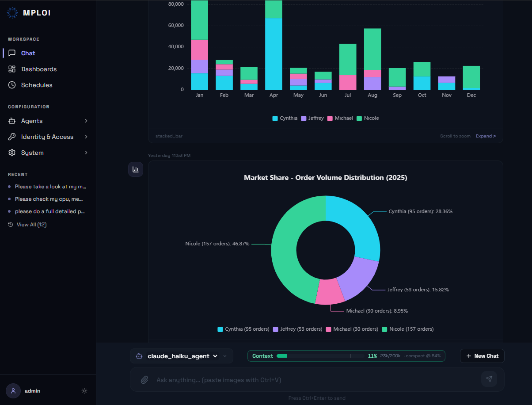Image resolution: width=532 pixels, height=405 pixels.
Task: Click the New Chat button
Action: coord(482,356)
